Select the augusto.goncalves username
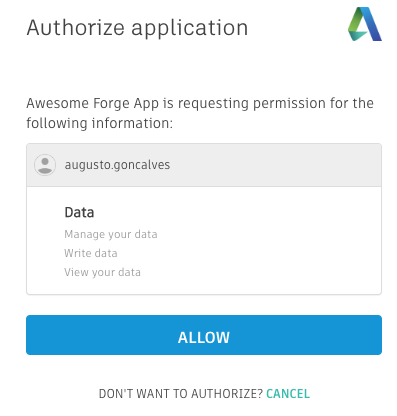The image size is (397, 416). click(x=117, y=165)
